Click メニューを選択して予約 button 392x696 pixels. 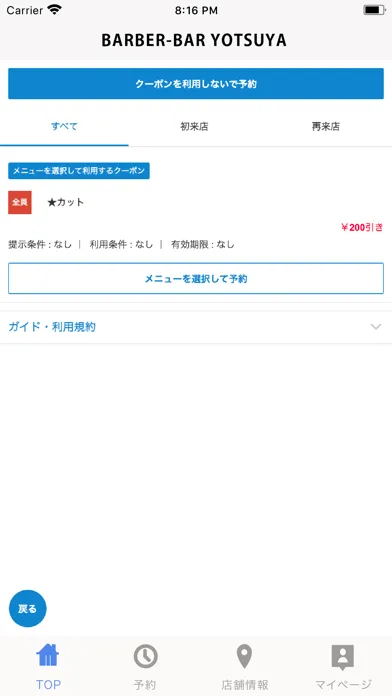(x=196, y=278)
